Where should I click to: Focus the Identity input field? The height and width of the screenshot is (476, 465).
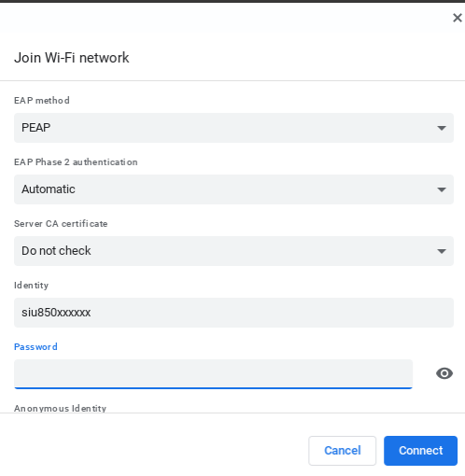click(233, 313)
